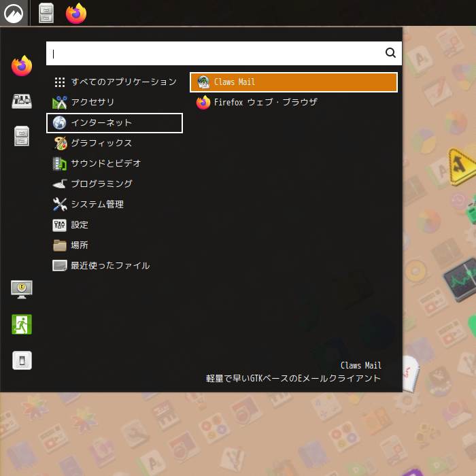The width and height of the screenshot is (476, 476).
Task: Click the shutdown power switch icon
Action: coord(22,360)
